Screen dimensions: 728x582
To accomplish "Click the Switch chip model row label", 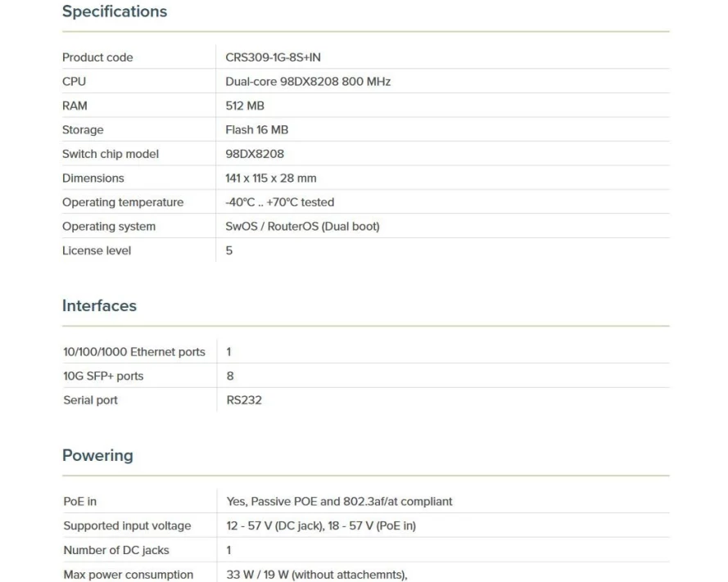I will coord(111,154).
